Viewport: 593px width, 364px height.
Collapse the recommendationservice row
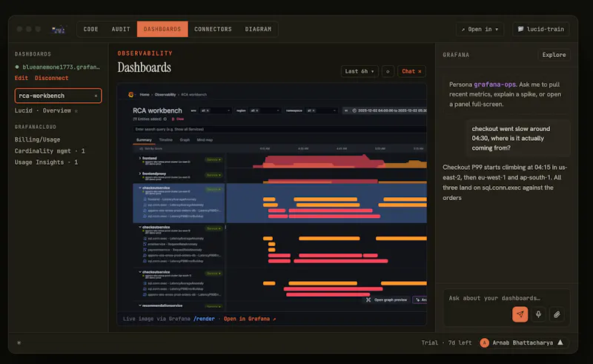tap(140, 305)
